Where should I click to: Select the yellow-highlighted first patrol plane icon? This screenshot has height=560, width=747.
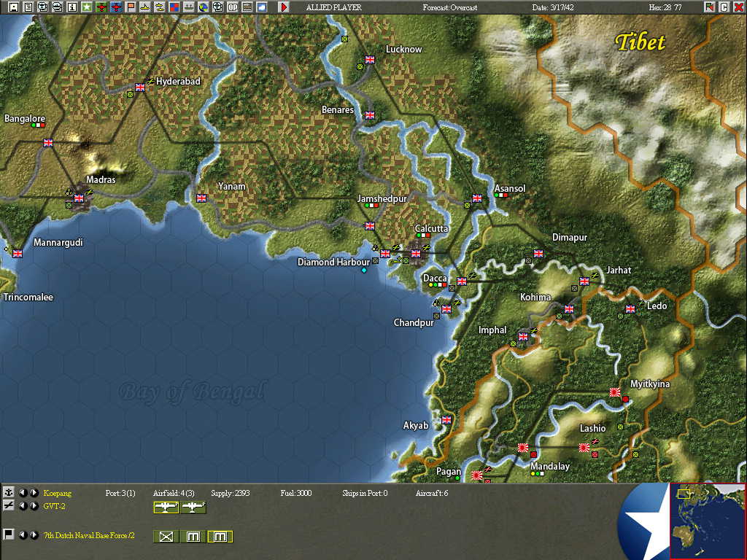tap(166, 507)
